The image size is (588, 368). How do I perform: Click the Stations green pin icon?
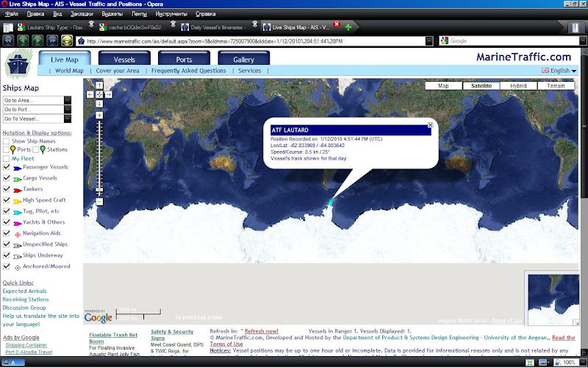coord(43,150)
